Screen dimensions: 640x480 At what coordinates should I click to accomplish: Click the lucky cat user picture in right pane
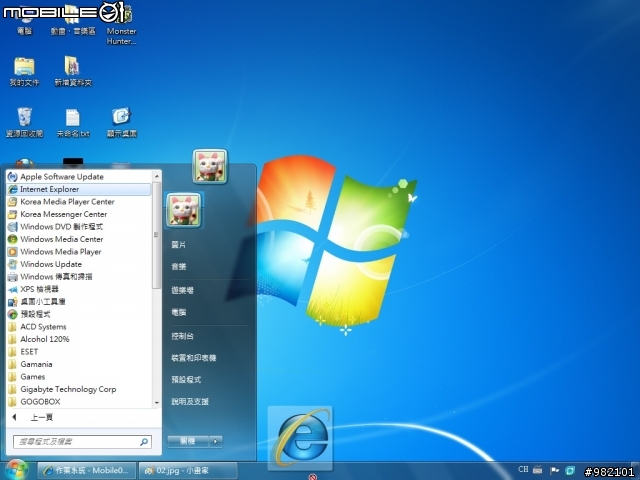pos(184,210)
